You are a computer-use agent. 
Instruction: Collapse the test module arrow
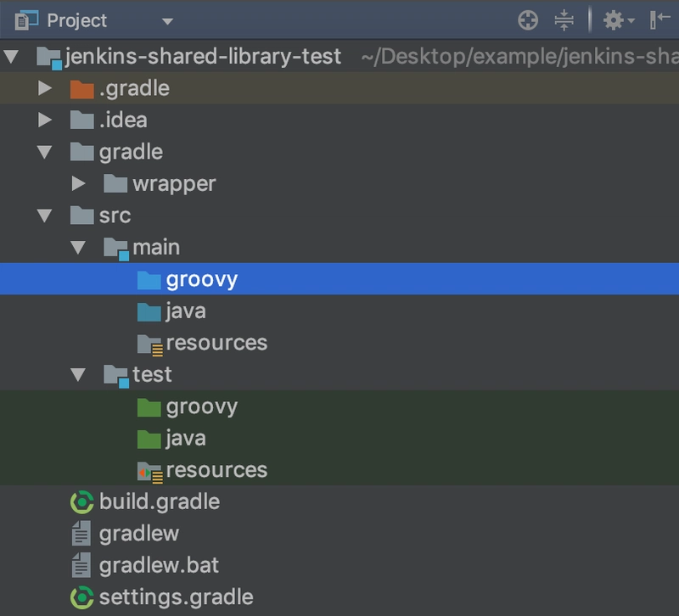click(x=78, y=374)
